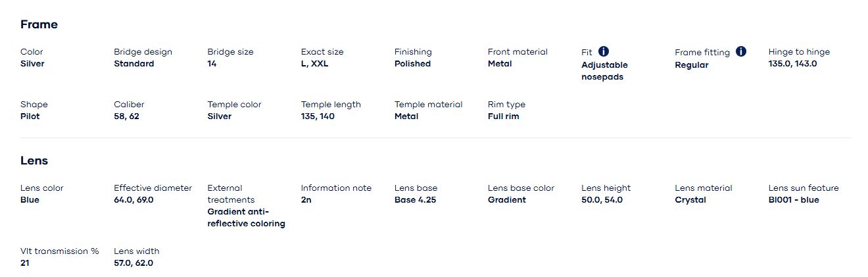Click the Base 4.25 lens base value
Viewport: 868px width, 277px height.
click(415, 200)
